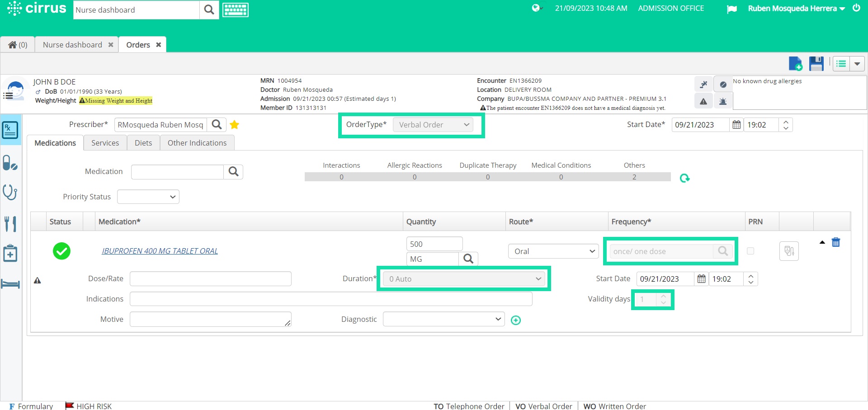Screen dimensions: 868x410
Task: Open the Duration dropdown set to 0 Auto
Action: point(463,278)
